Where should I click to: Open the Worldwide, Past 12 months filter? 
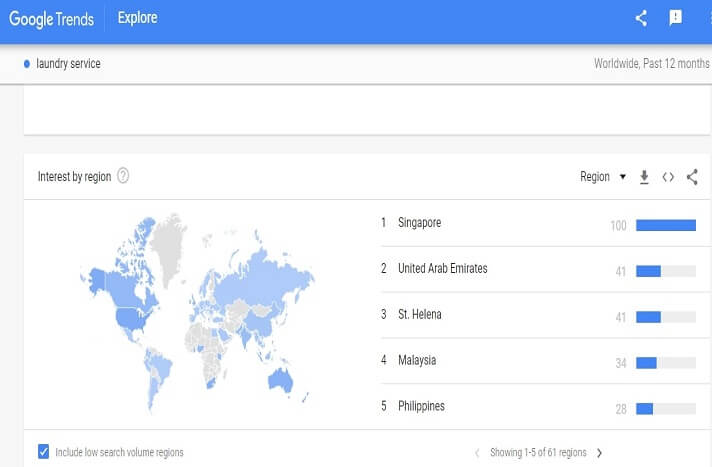(651, 64)
